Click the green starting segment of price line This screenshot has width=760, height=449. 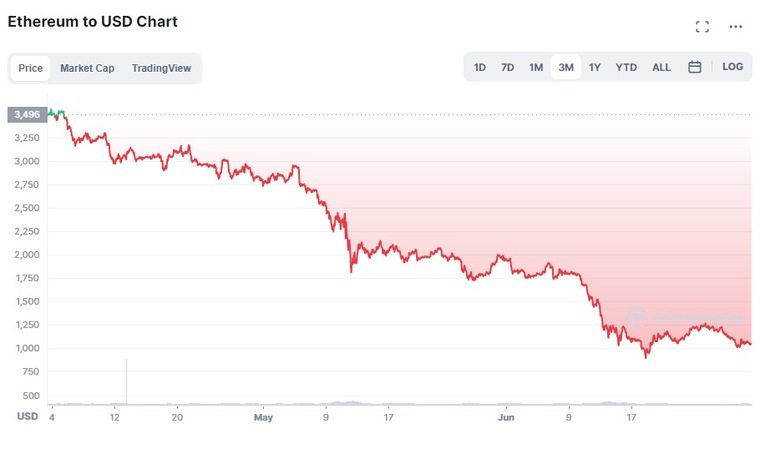pyautogui.click(x=56, y=113)
